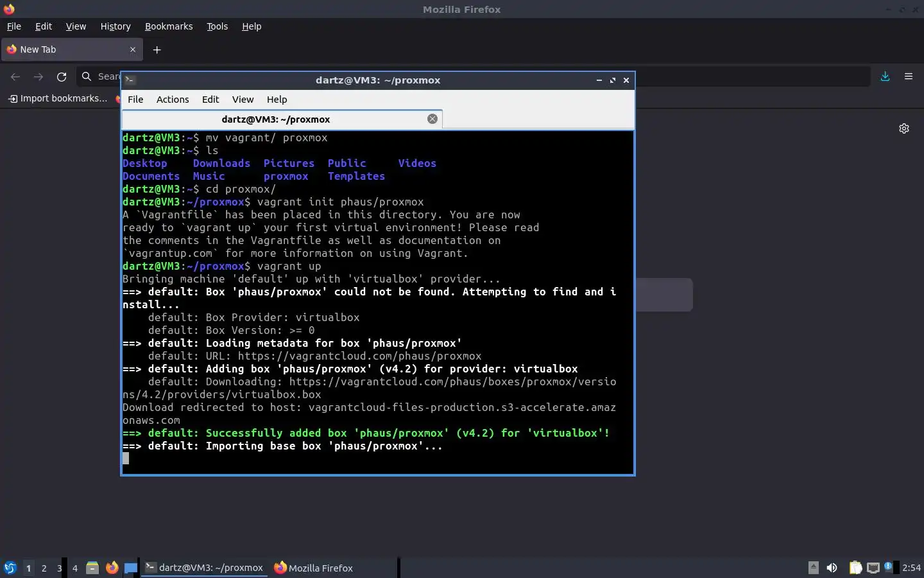Launch Firefox from the taskbar quick launcher
924x578 pixels.
coord(112,568)
